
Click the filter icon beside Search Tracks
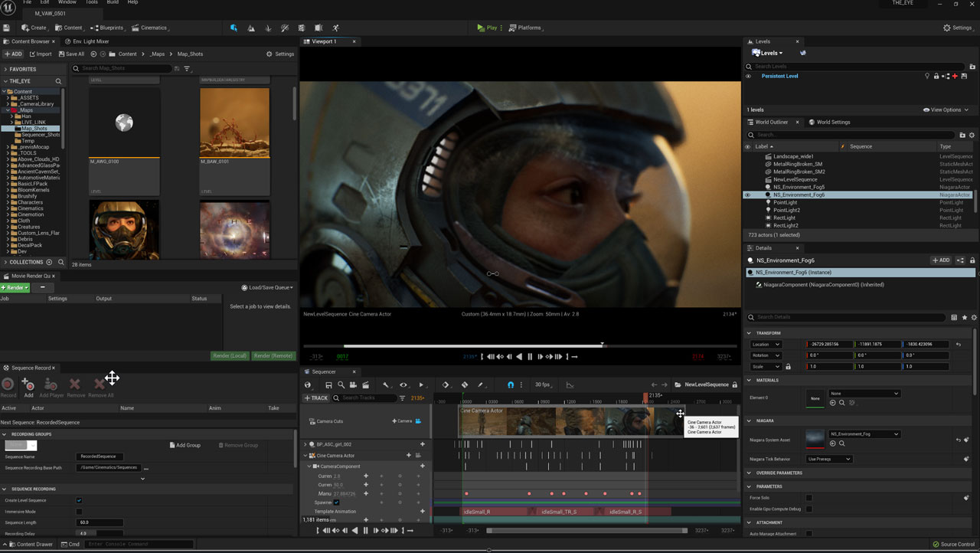click(x=403, y=398)
